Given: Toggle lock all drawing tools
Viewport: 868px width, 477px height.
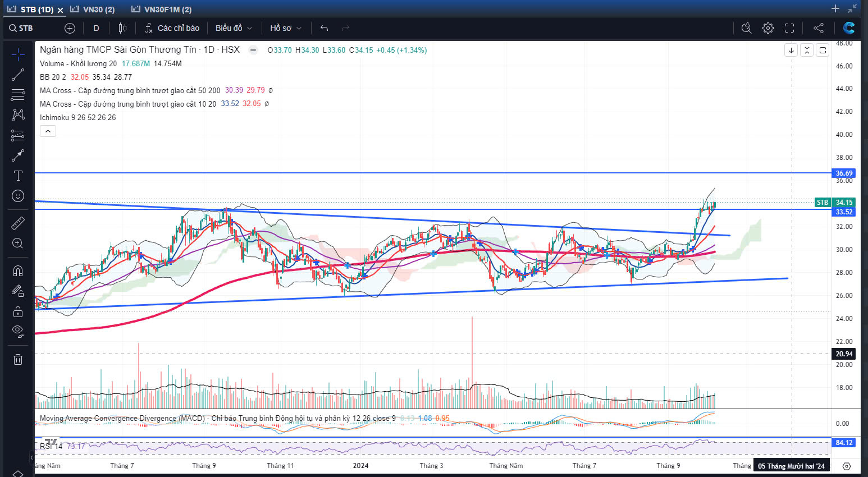Looking at the screenshot, I should (18, 311).
